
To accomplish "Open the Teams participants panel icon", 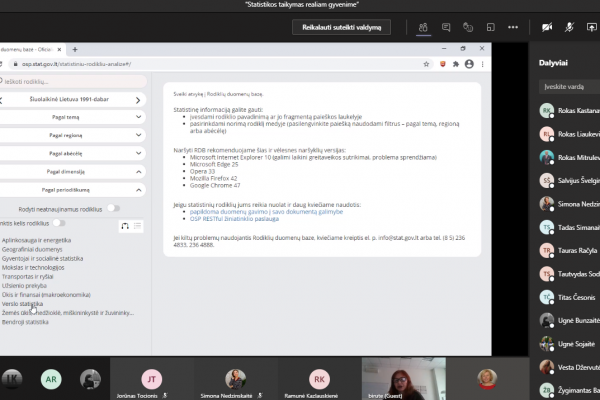I will 423,27.
